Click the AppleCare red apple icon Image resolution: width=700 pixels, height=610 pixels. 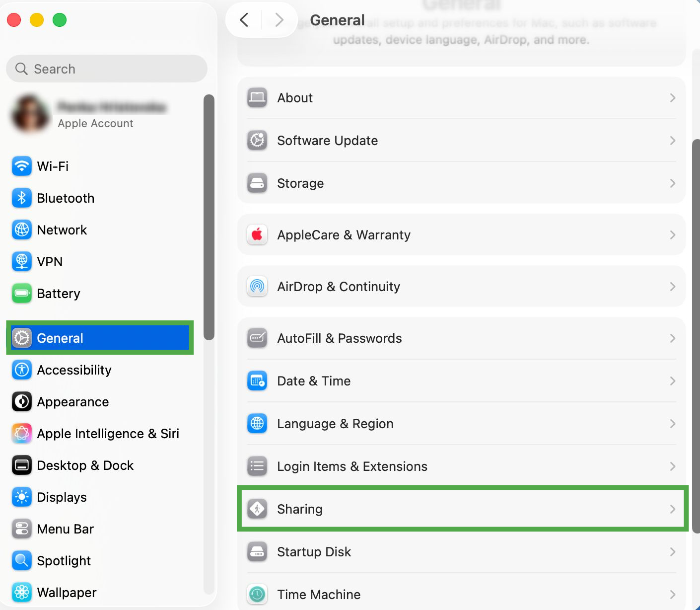tap(257, 235)
